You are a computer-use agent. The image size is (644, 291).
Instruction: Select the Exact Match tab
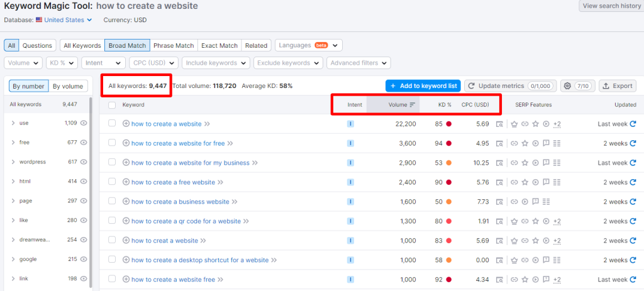(219, 45)
